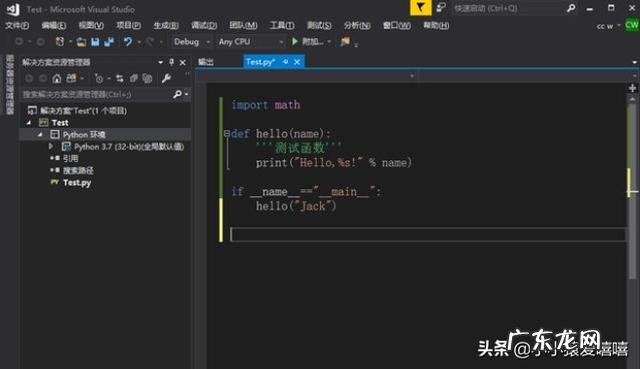Image resolution: width=640 pixels, height=369 pixels.
Task: Click the yellow notifications flag icon
Action: [x=420, y=7]
